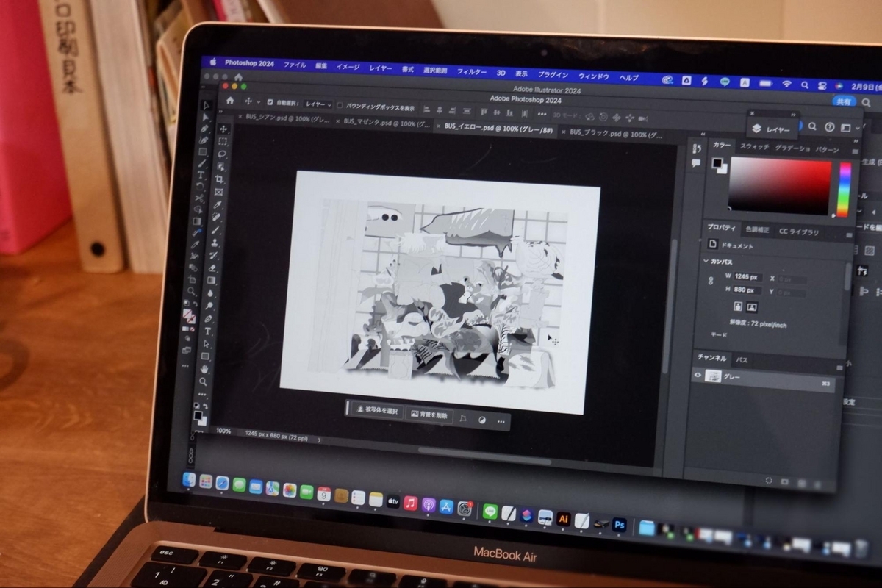882x588 pixels.
Task: Click foreground color swatch in Color panel
Action: (x=717, y=163)
